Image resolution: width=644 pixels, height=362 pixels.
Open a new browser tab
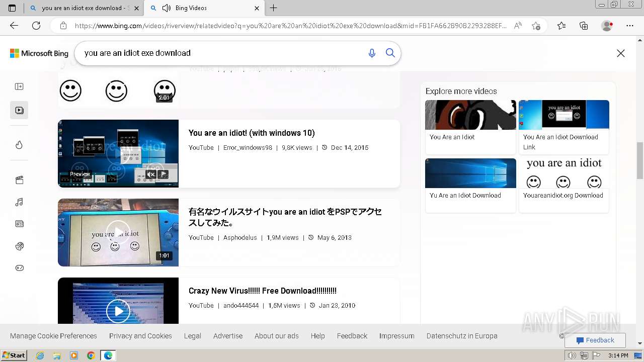(x=273, y=8)
